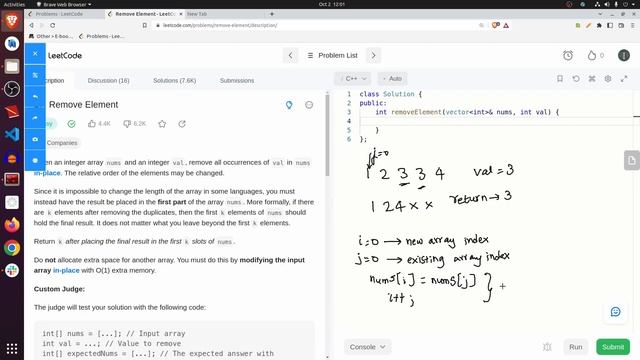Viewport: 640px width, 360px height.
Task: Expand the Console panel dropdown
Action: point(367,347)
